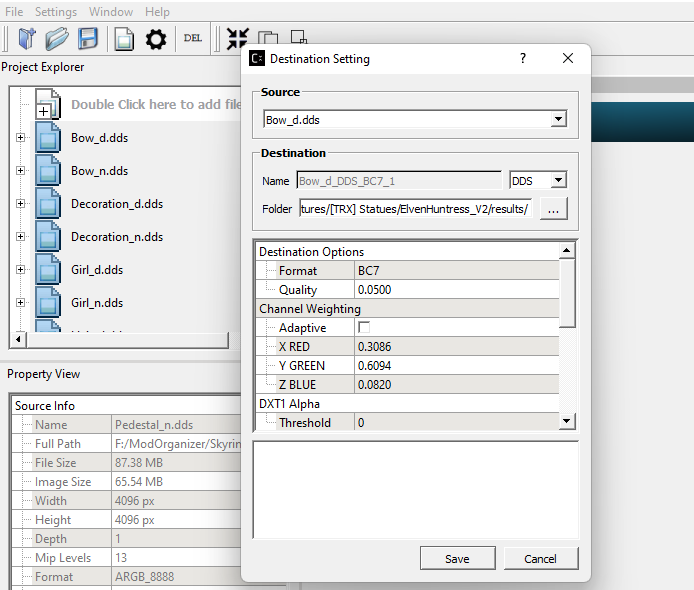The width and height of the screenshot is (694, 590).
Task: Click the DXT1 Alpha header row
Action: [x=407, y=404]
